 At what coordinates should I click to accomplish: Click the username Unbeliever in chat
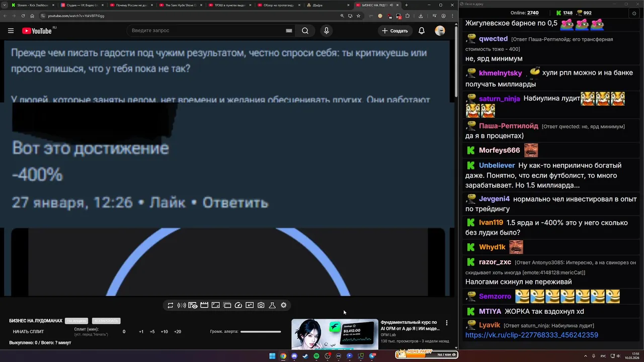tap(497, 165)
